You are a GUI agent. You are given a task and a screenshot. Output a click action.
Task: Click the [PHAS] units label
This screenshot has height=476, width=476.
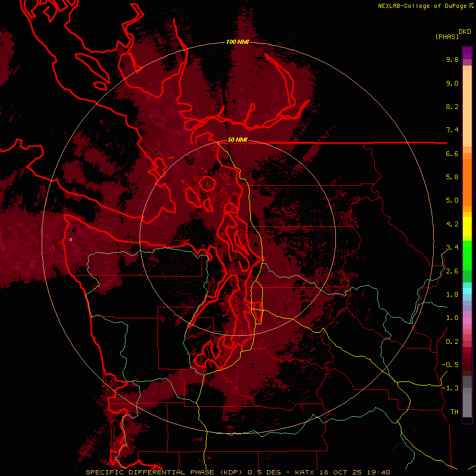click(x=447, y=37)
